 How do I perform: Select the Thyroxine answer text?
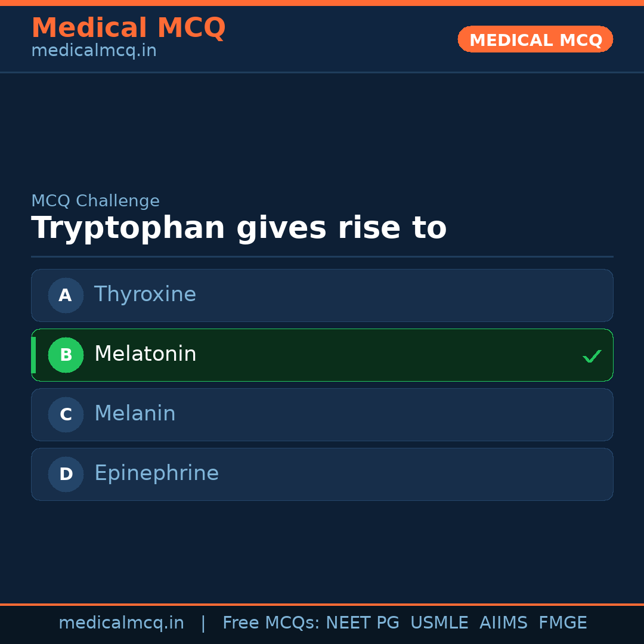pos(145,295)
